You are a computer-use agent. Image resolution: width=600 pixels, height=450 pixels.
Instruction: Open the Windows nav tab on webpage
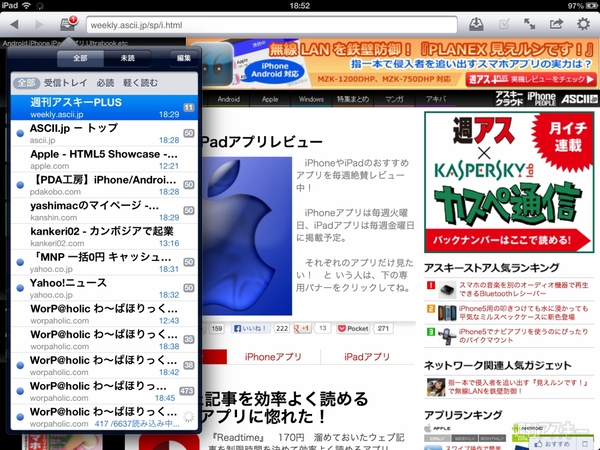pos(311,99)
